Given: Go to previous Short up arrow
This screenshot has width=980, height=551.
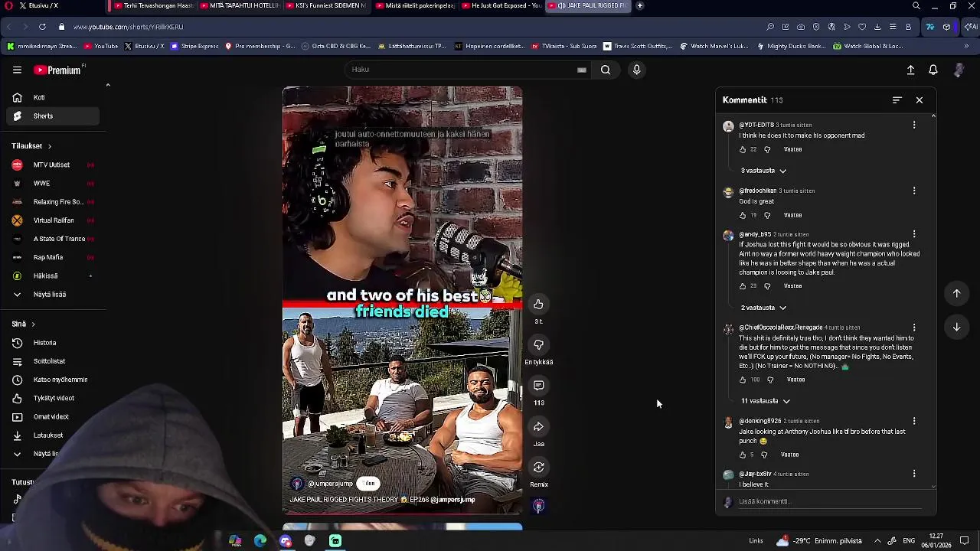Looking at the screenshot, I should (956, 293).
